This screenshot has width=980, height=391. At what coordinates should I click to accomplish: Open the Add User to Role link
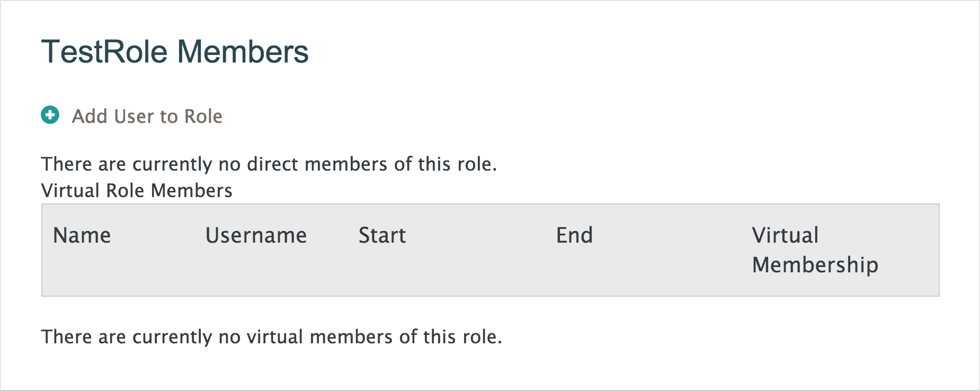[147, 117]
